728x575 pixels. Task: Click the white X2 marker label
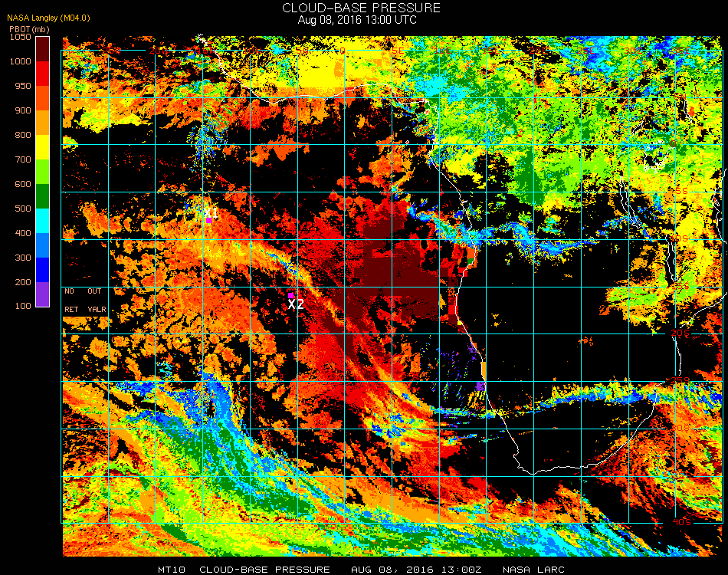pyautogui.click(x=296, y=304)
